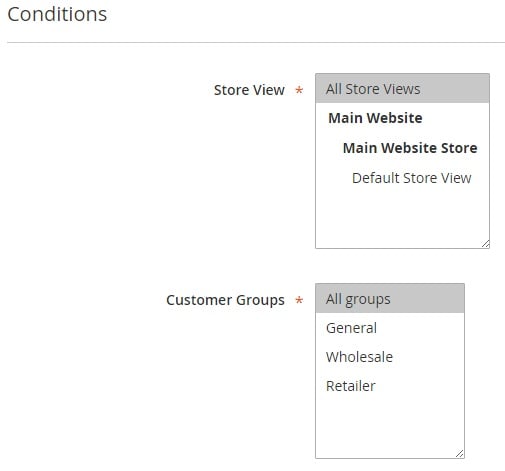Screen dimensions: 505x471
Task: Click the Customer Groups list resize handle
Action: [x=460, y=454]
